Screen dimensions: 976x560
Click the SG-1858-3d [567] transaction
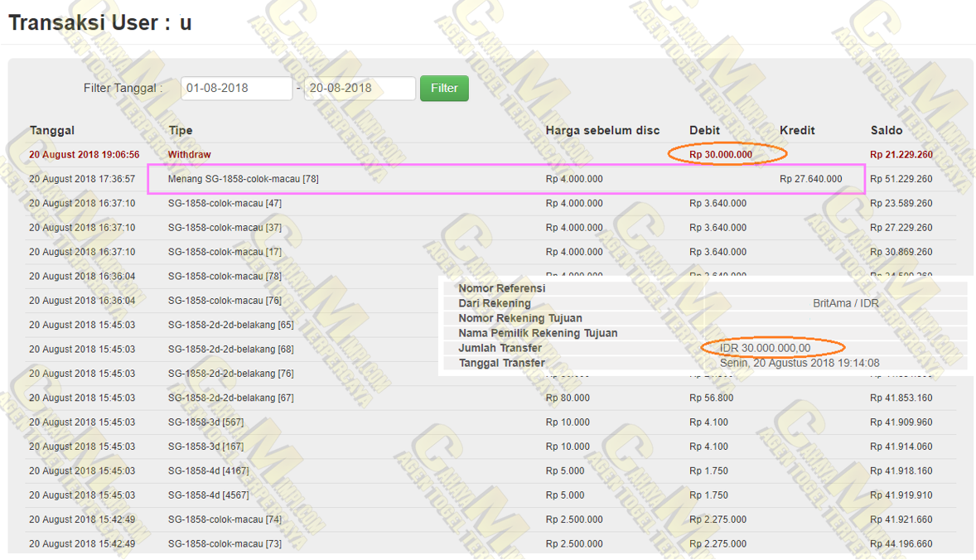205,422
